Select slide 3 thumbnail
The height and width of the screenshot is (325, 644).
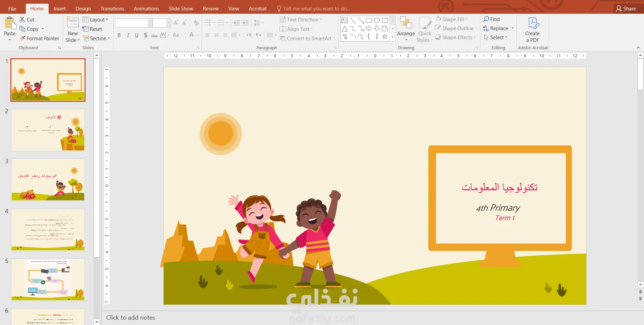tap(48, 180)
